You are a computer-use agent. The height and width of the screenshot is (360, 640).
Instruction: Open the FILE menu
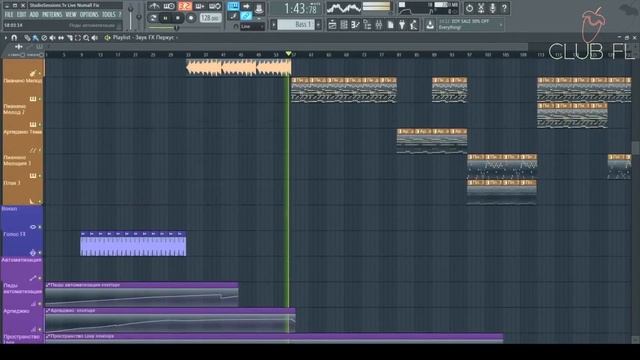pyautogui.click(x=9, y=15)
